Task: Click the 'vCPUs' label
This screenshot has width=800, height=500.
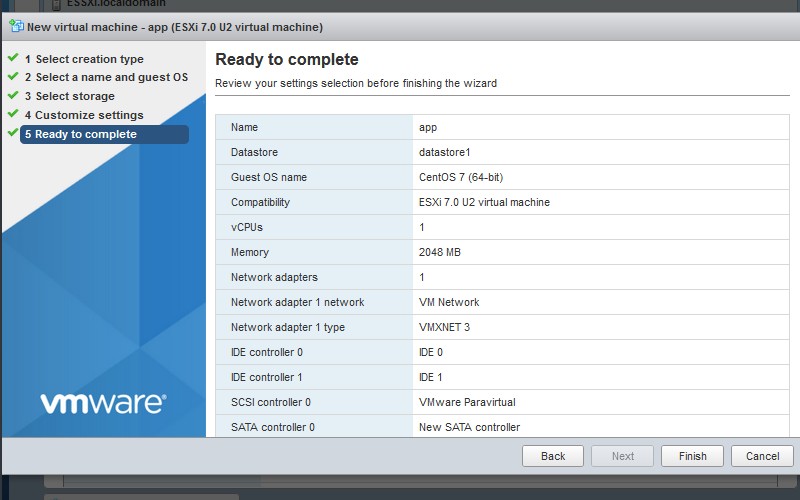Action: click(247, 227)
